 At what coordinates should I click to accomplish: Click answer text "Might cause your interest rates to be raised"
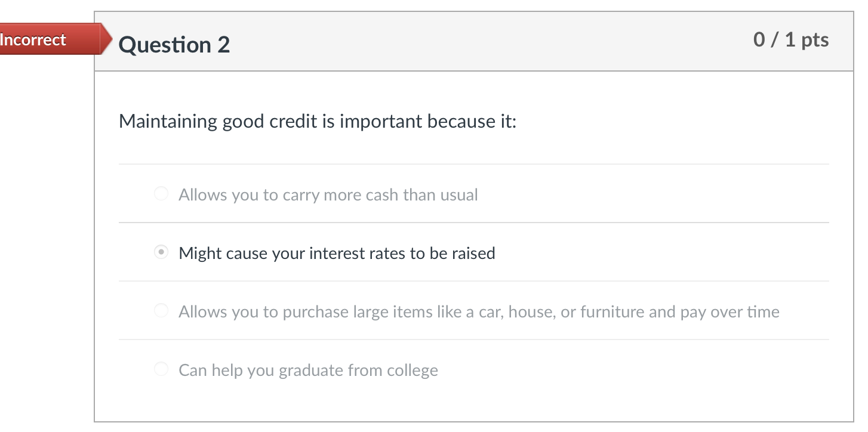pyautogui.click(x=337, y=253)
